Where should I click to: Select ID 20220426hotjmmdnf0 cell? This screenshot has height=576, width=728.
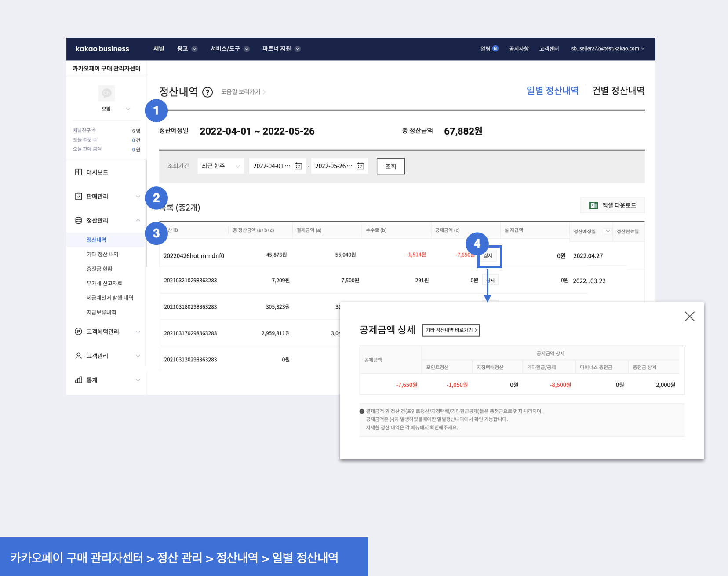pyautogui.click(x=194, y=256)
